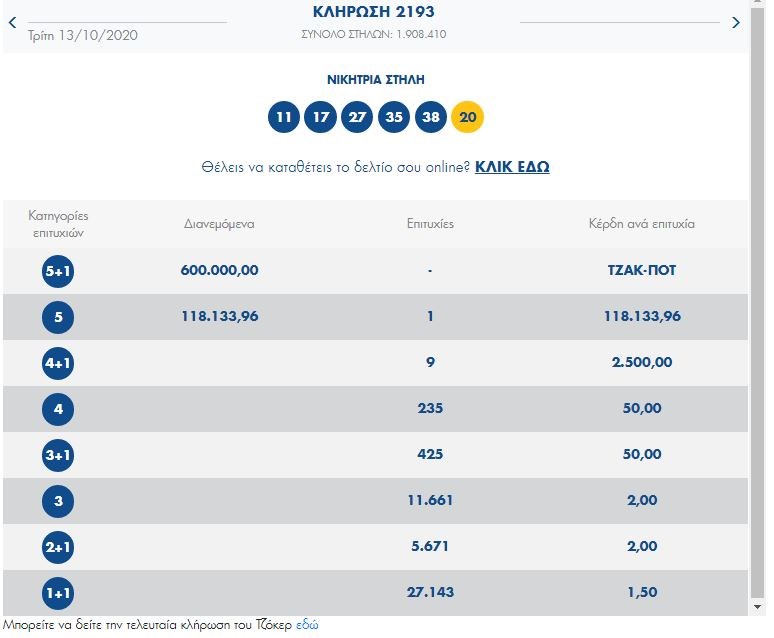Viewport: 774px width, 638px height.
Task: Open the εδώ link for latest Tzoker draw
Action: coord(307,624)
